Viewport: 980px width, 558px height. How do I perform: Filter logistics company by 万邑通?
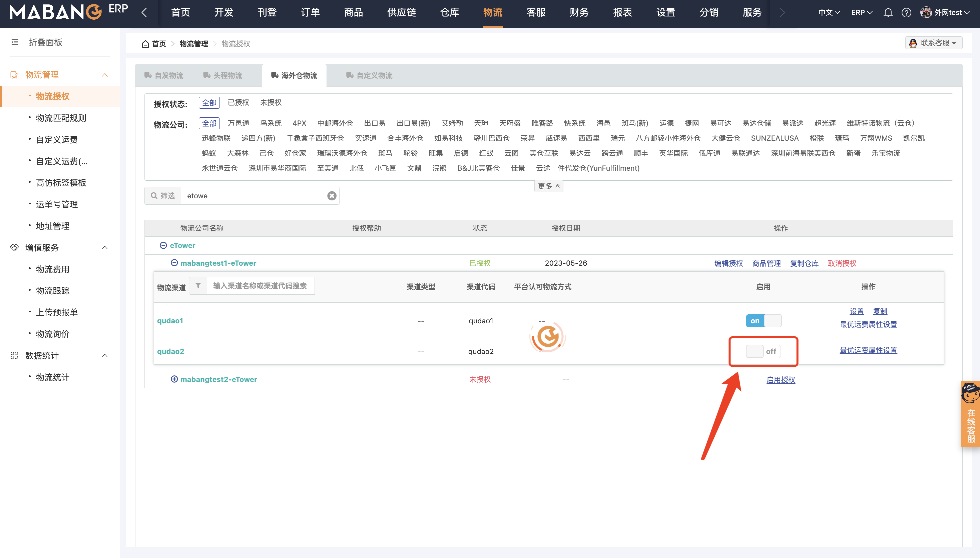(238, 123)
